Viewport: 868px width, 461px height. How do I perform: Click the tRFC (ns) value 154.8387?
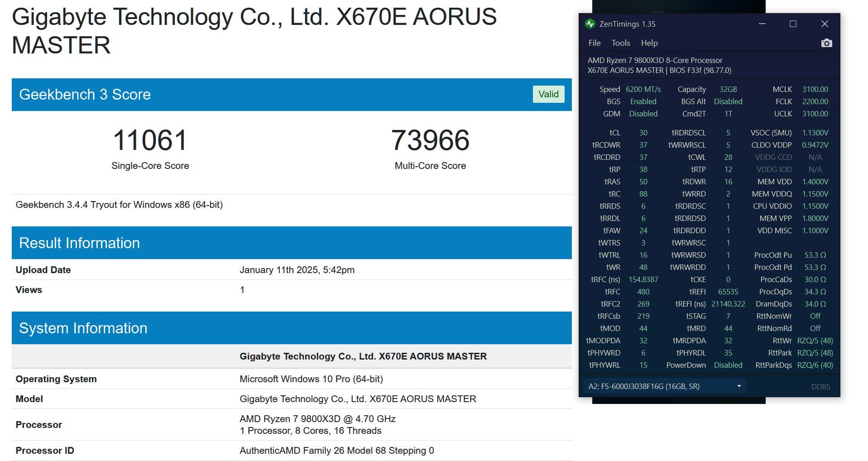pyautogui.click(x=643, y=279)
